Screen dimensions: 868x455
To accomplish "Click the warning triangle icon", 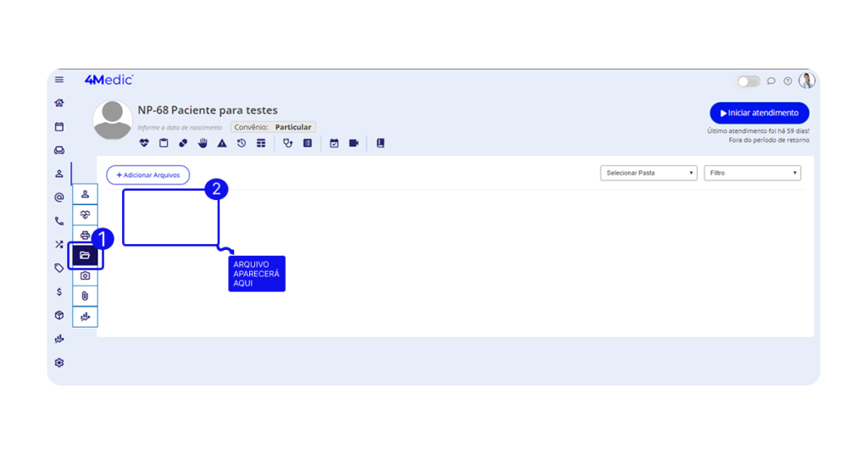I will 222,143.
